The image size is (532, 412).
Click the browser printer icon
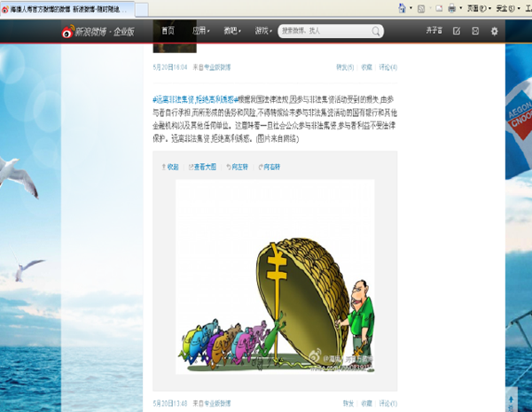pos(451,8)
